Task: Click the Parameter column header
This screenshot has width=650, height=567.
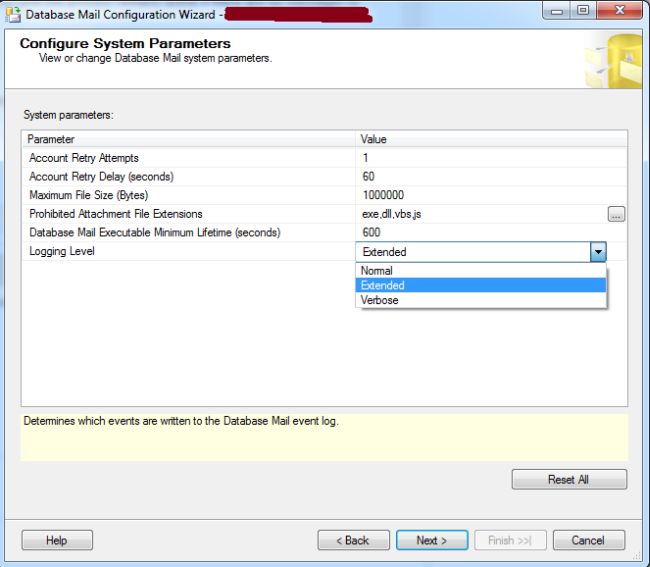Action: pyautogui.click(x=189, y=139)
